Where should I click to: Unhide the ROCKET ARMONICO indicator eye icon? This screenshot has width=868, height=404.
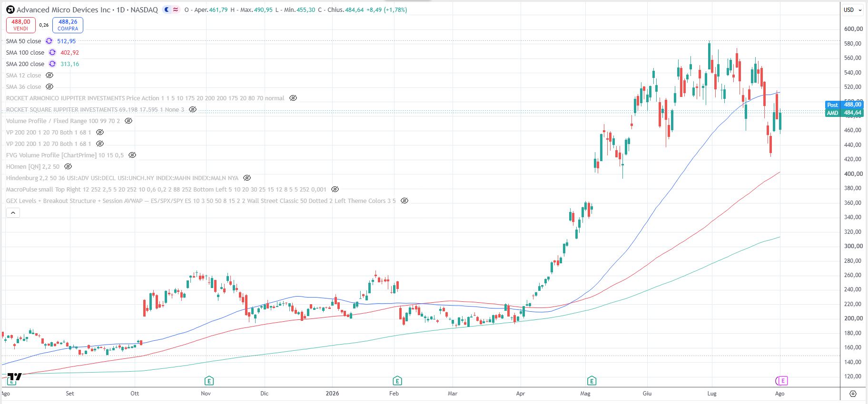(293, 98)
